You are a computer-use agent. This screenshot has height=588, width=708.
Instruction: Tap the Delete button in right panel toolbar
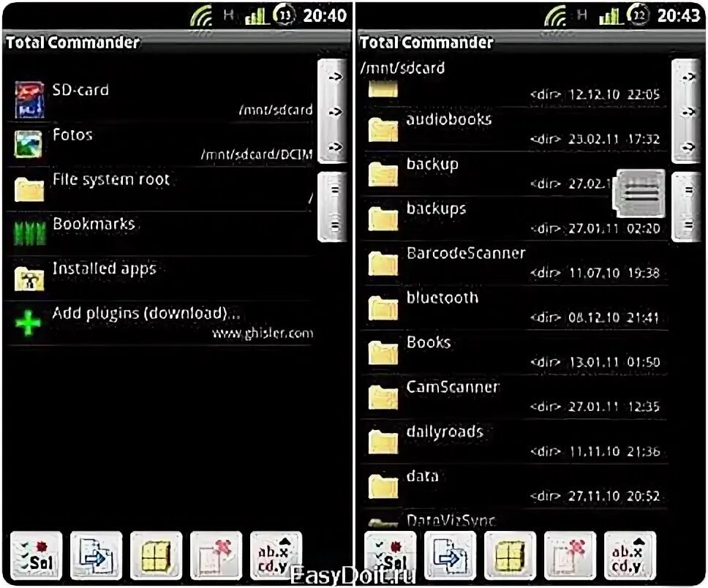(x=570, y=556)
